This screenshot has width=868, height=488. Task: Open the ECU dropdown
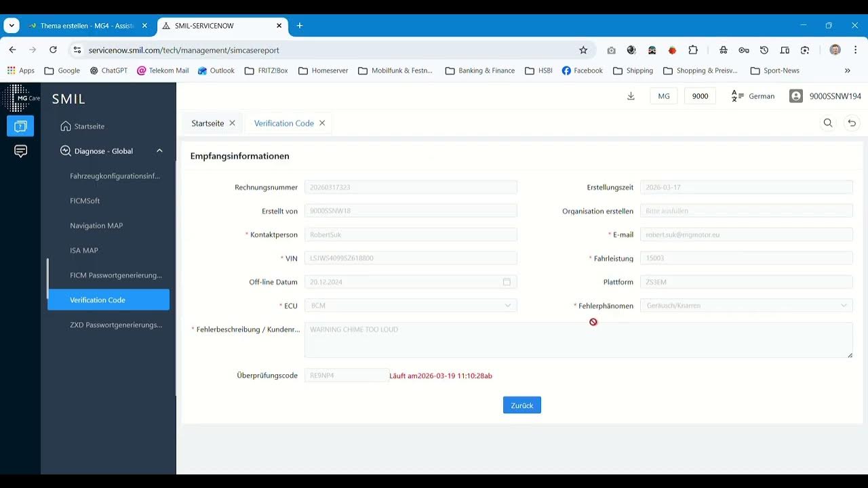(410, 306)
